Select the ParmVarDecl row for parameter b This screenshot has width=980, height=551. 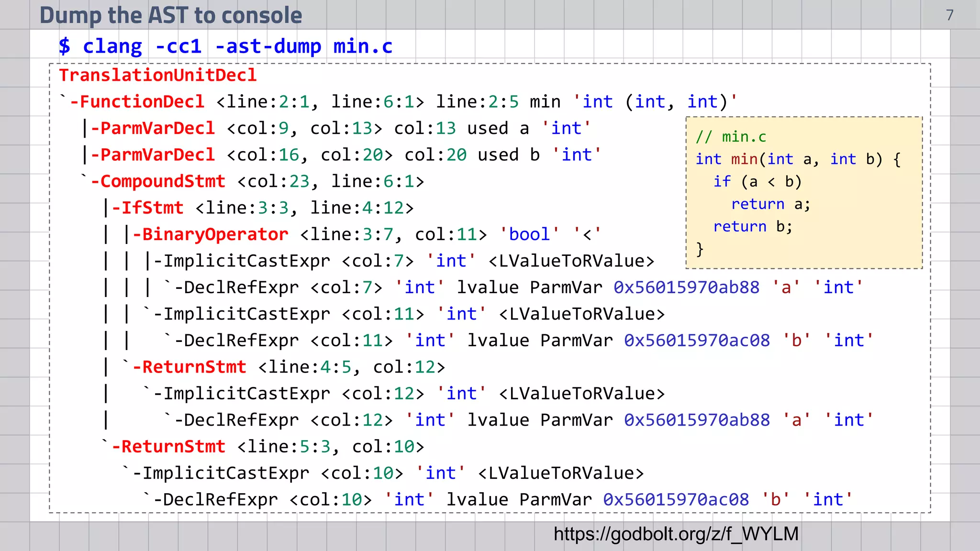tap(342, 155)
